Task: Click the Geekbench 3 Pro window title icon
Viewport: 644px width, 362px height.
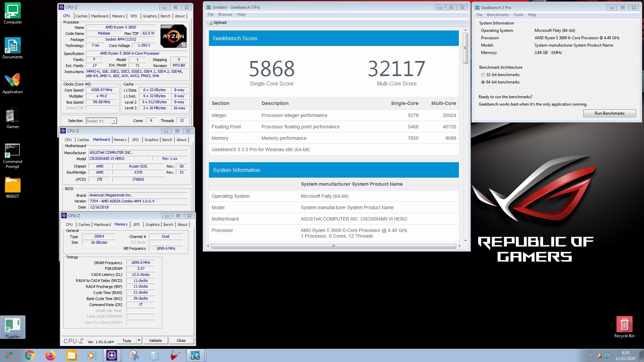Action: coord(477,7)
